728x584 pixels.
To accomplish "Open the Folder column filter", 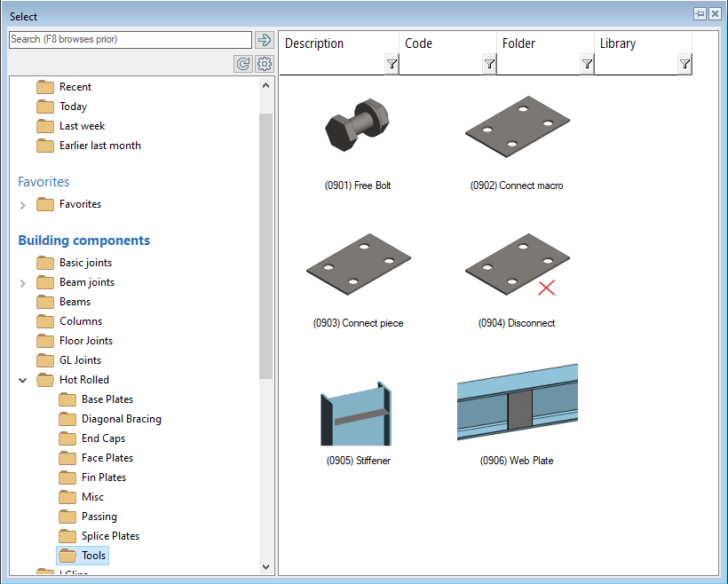I will click(x=587, y=64).
